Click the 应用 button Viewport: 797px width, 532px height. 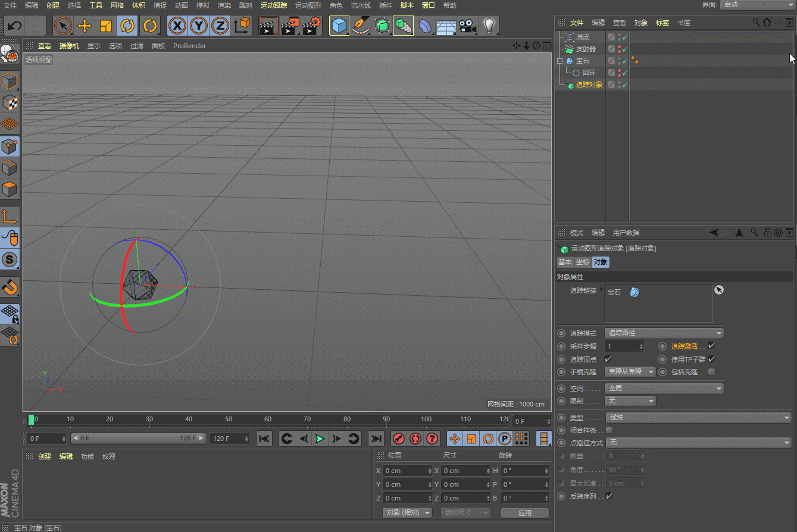point(524,512)
